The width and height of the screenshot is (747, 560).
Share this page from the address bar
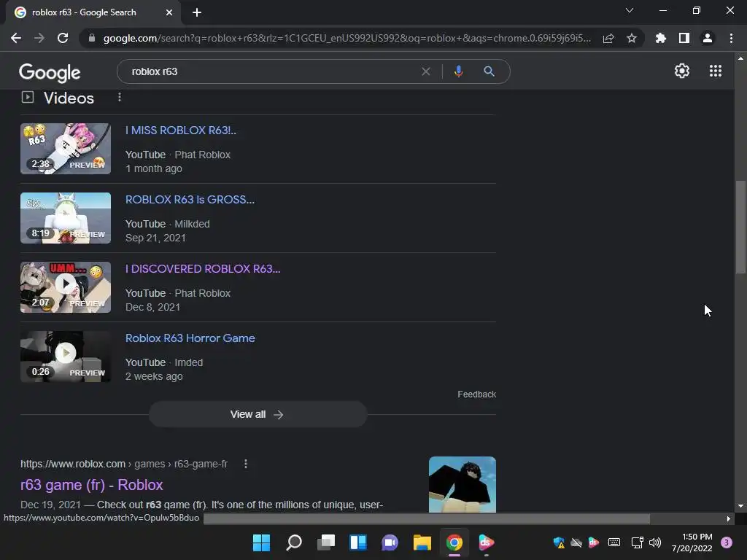pyautogui.click(x=608, y=38)
